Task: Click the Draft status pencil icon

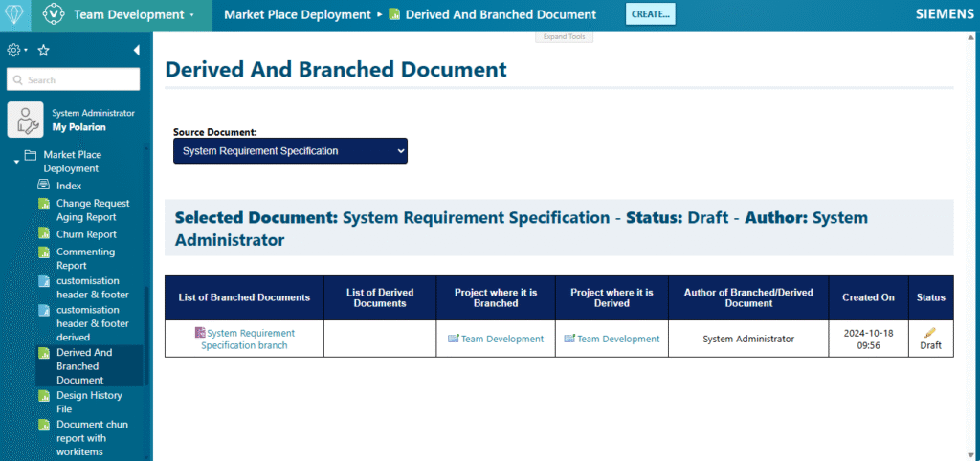Action: pos(930,332)
